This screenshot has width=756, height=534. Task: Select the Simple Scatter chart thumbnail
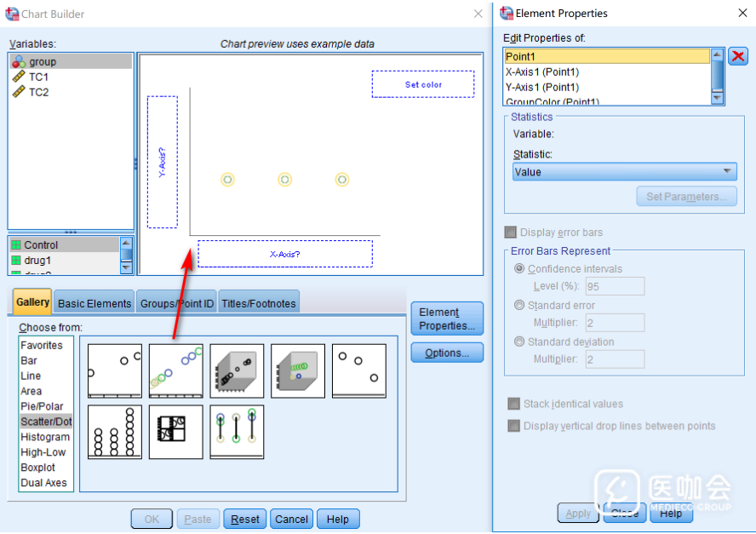pyautogui.click(x=115, y=370)
